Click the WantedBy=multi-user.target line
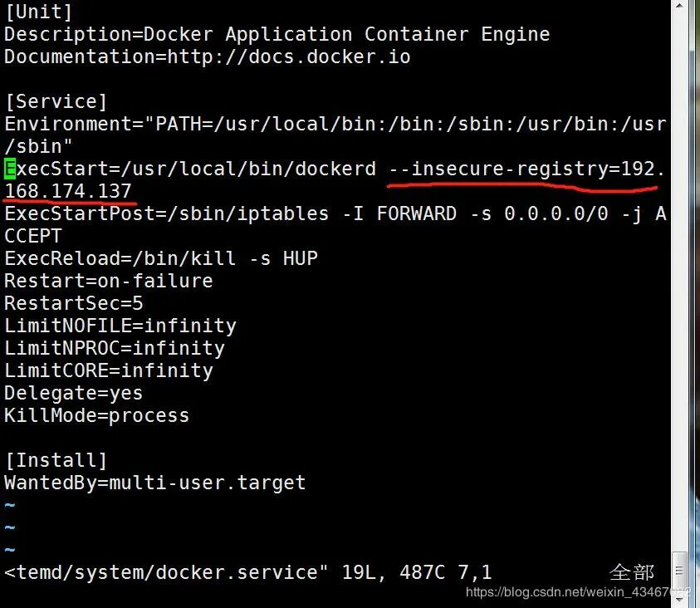Viewport: 700px width, 608px height. pos(154,483)
